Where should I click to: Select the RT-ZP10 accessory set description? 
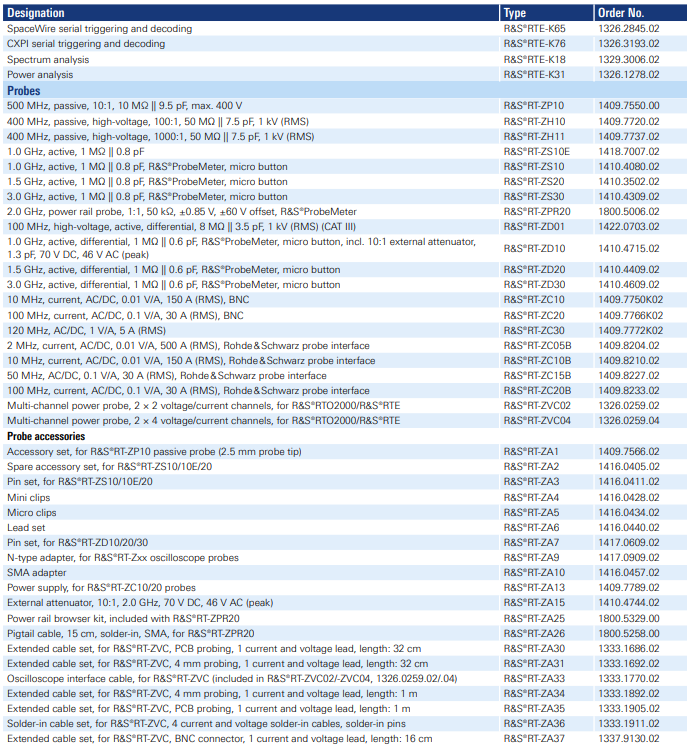tap(154, 452)
